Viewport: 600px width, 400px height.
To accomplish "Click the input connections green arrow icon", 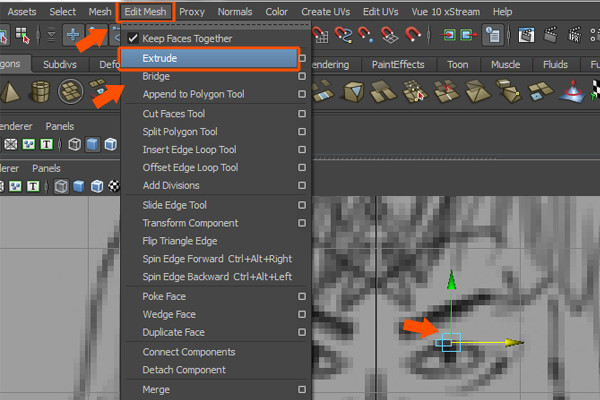I will [448, 35].
